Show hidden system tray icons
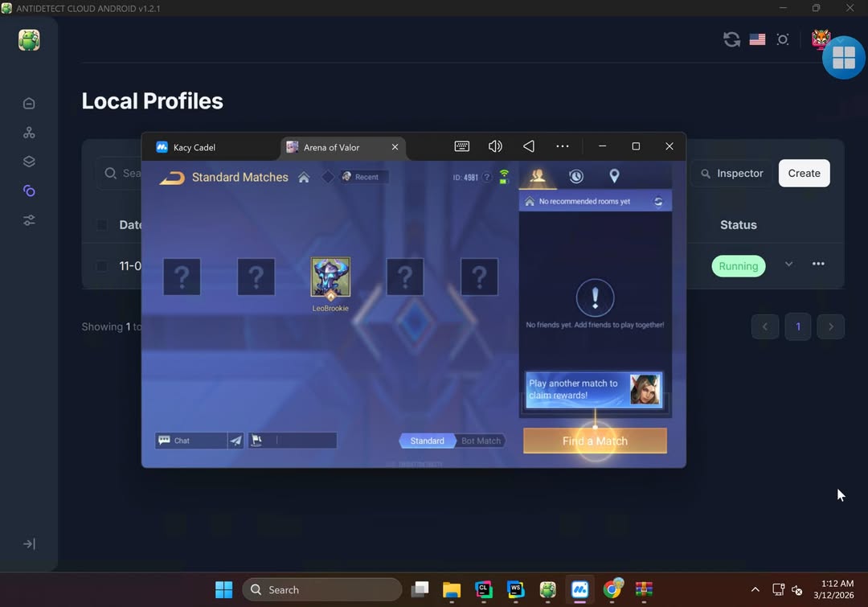The image size is (868, 607). 755,590
